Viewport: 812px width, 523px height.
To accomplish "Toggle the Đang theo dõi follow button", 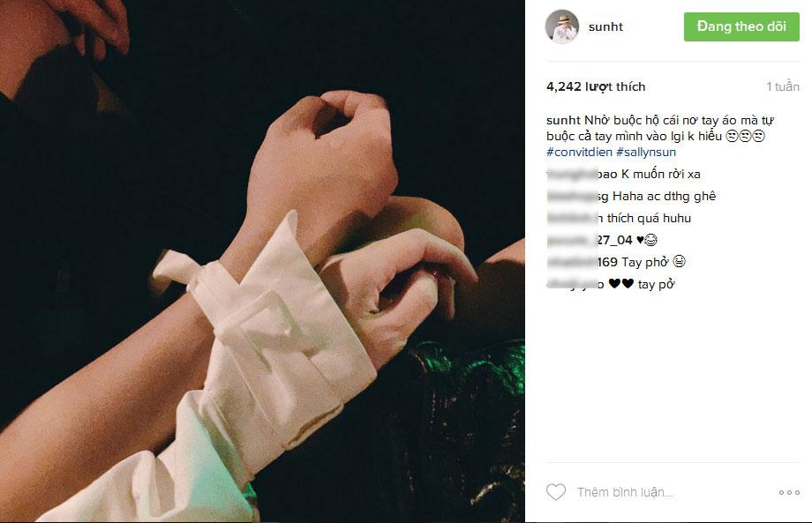I will tap(741, 27).
